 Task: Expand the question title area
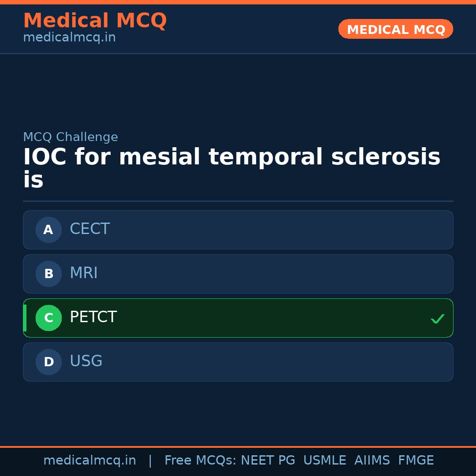232,167
